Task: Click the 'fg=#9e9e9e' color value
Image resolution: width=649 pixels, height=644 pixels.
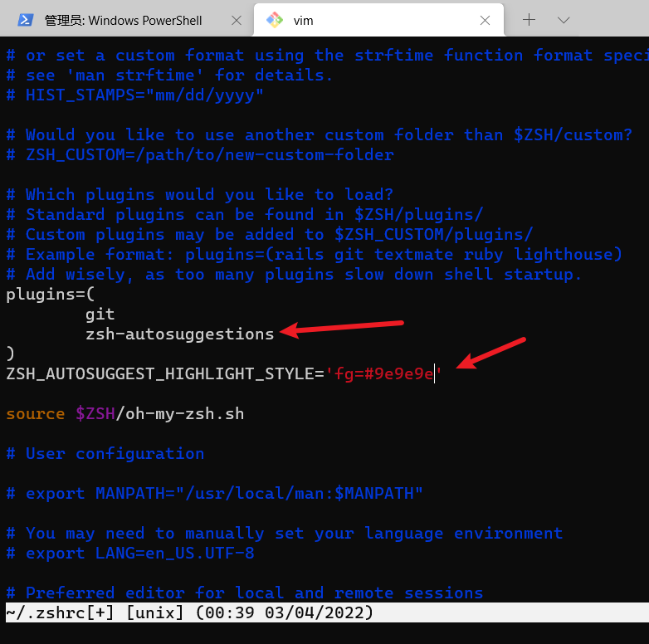Action: pyautogui.click(x=383, y=373)
